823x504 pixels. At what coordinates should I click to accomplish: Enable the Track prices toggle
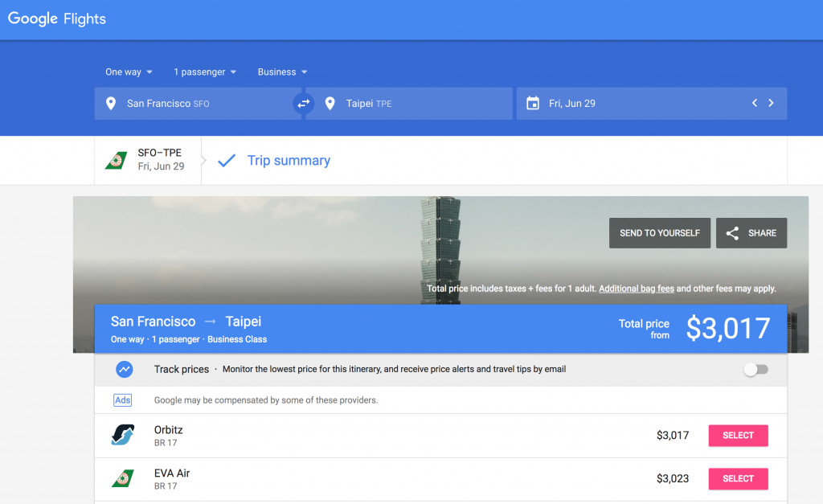755,370
